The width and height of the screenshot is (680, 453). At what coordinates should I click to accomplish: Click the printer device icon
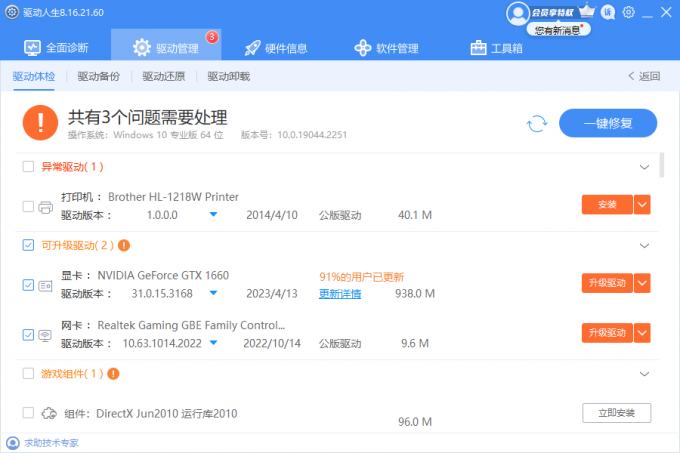(x=46, y=207)
